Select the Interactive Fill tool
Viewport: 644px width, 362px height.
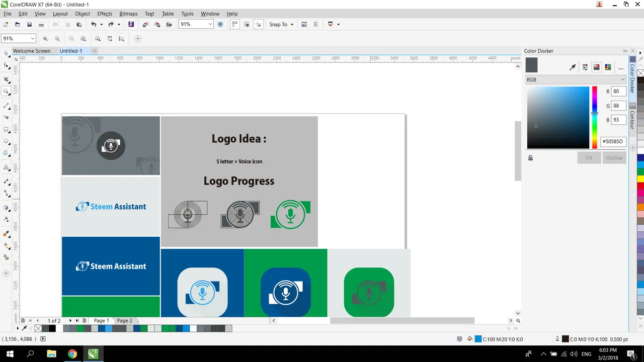6,246
